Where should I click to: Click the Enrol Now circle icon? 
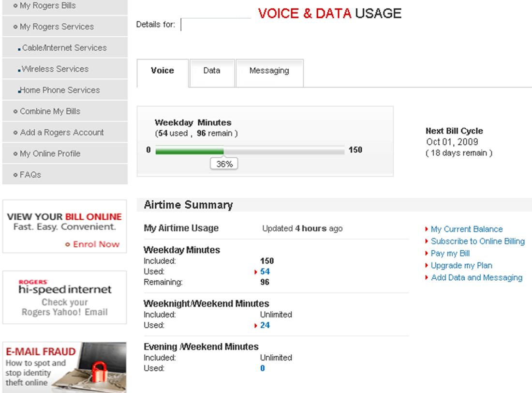(68, 244)
